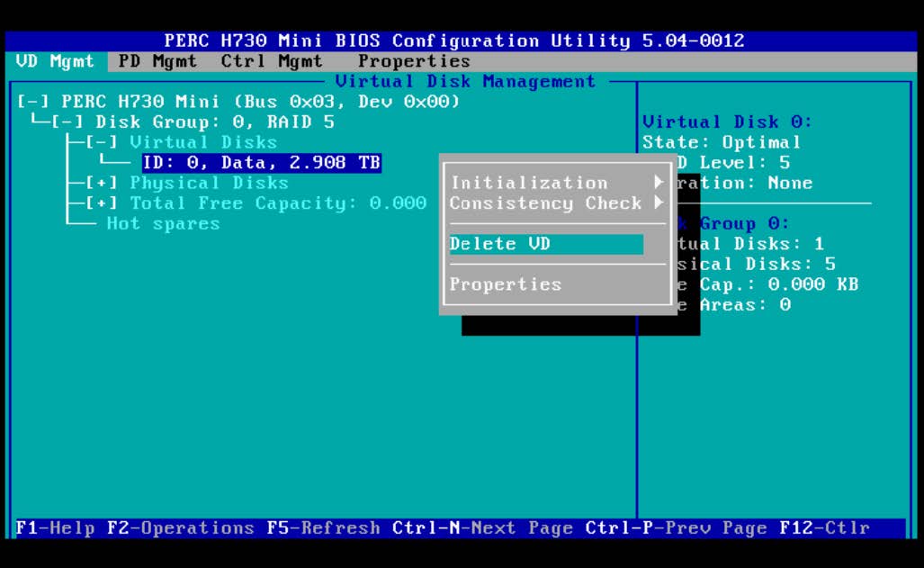Click the F12-Ctlr shortcut in footer

click(824, 527)
